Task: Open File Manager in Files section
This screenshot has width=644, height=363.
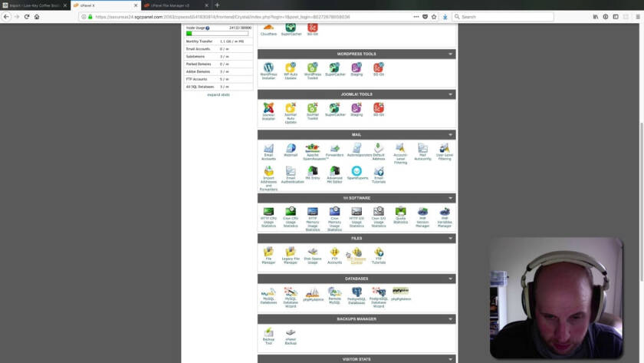Action: coord(268,253)
